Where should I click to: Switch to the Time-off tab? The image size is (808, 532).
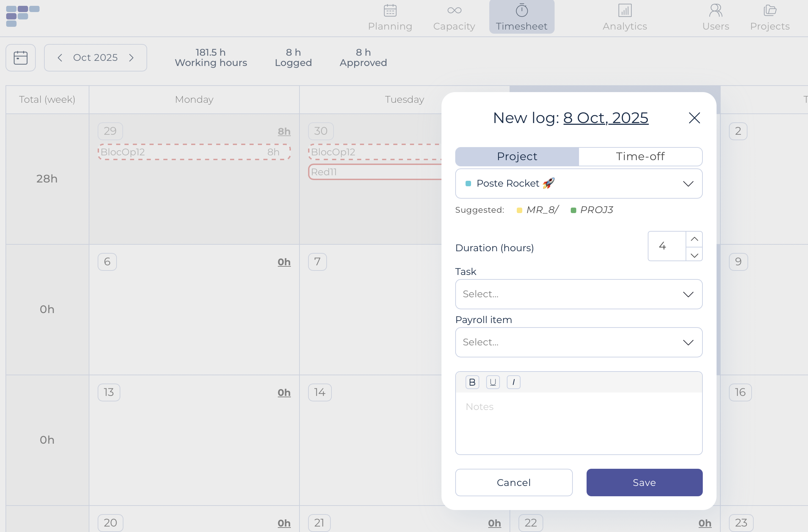pos(640,157)
